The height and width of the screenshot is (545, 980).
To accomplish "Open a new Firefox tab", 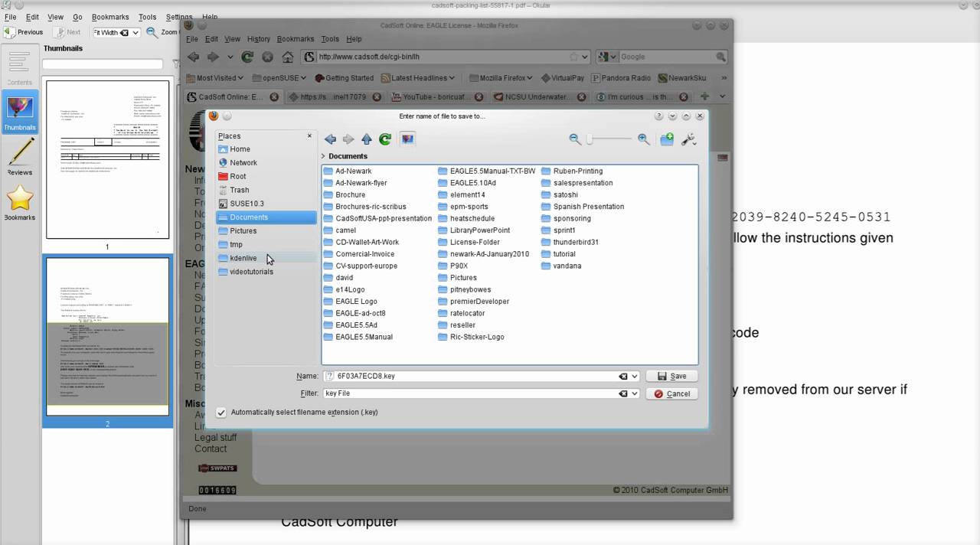I will point(704,96).
